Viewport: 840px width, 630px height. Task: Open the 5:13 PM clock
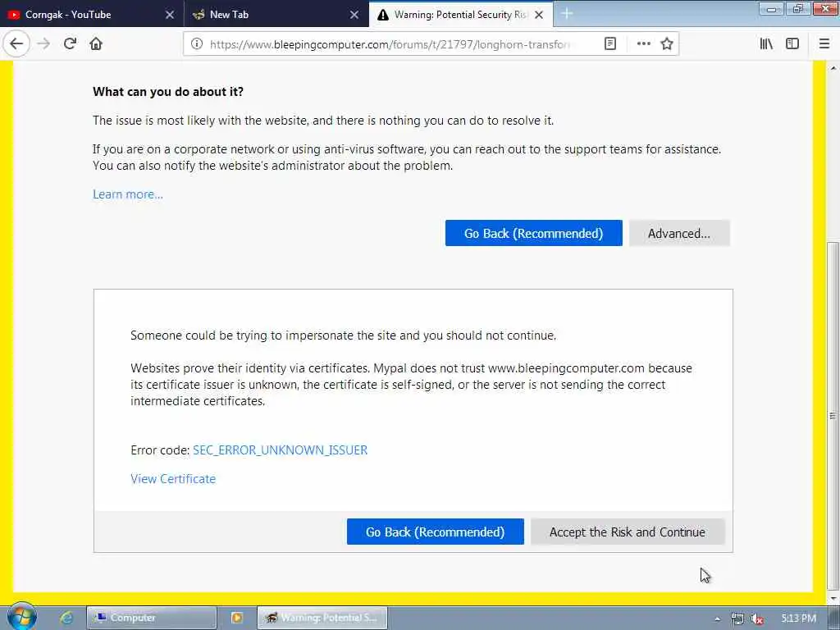tap(798, 619)
